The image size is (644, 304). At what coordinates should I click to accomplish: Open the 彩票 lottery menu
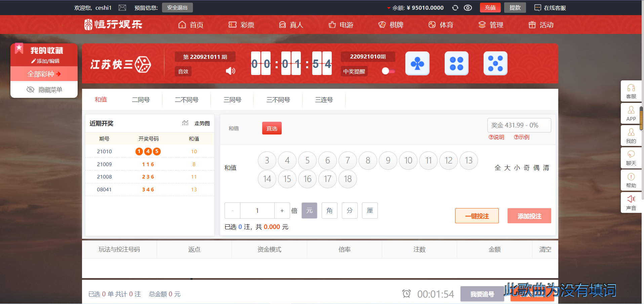point(241,25)
